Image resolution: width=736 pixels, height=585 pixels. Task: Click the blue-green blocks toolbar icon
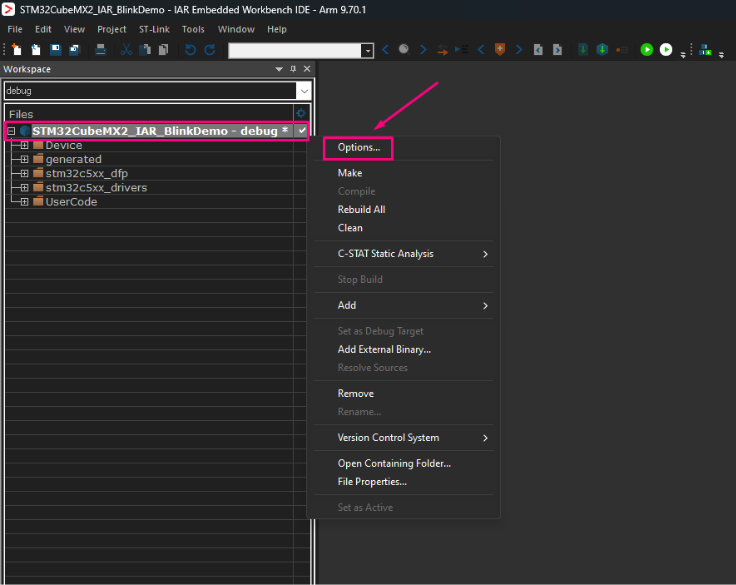[x=705, y=49]
